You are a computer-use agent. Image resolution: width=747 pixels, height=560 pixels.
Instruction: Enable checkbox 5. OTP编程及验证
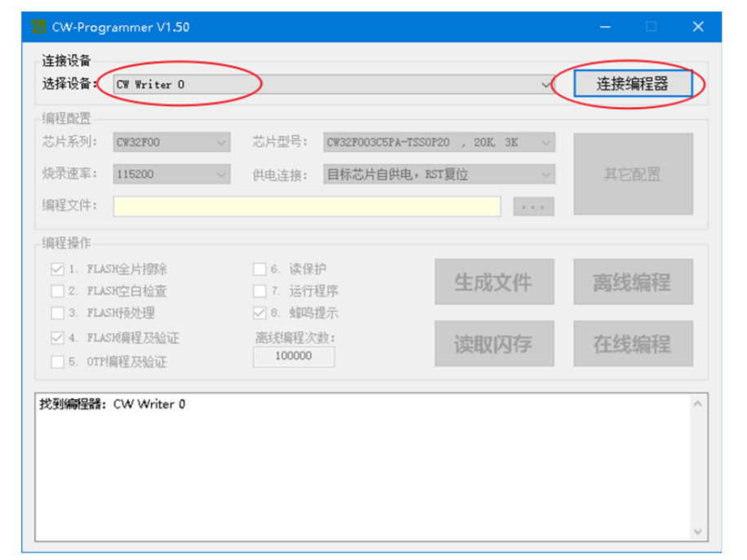(57, 362)
